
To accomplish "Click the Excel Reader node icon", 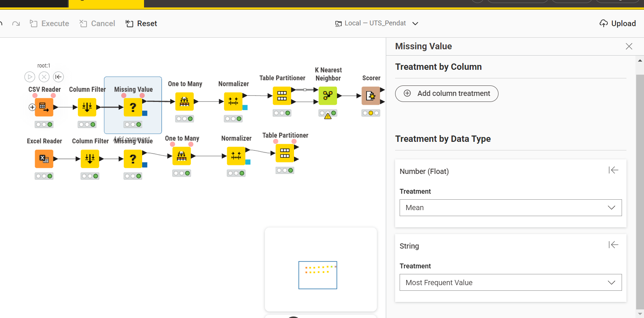I will (44, 159).
